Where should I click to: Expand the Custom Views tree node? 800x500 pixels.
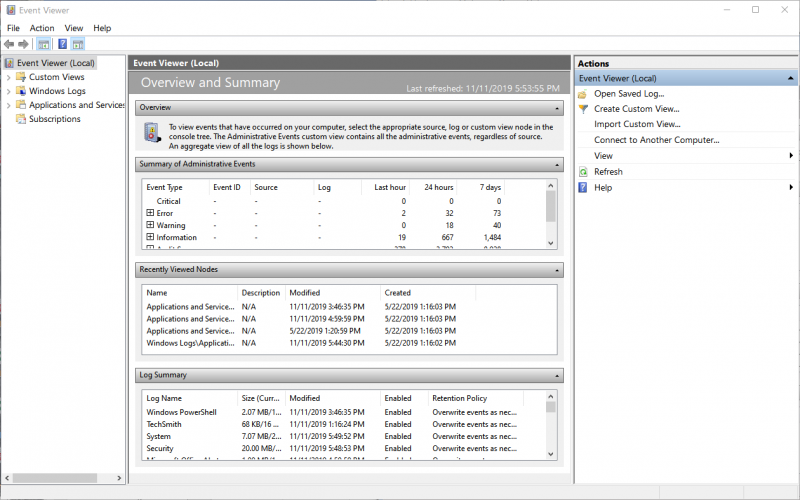[8, 78]
